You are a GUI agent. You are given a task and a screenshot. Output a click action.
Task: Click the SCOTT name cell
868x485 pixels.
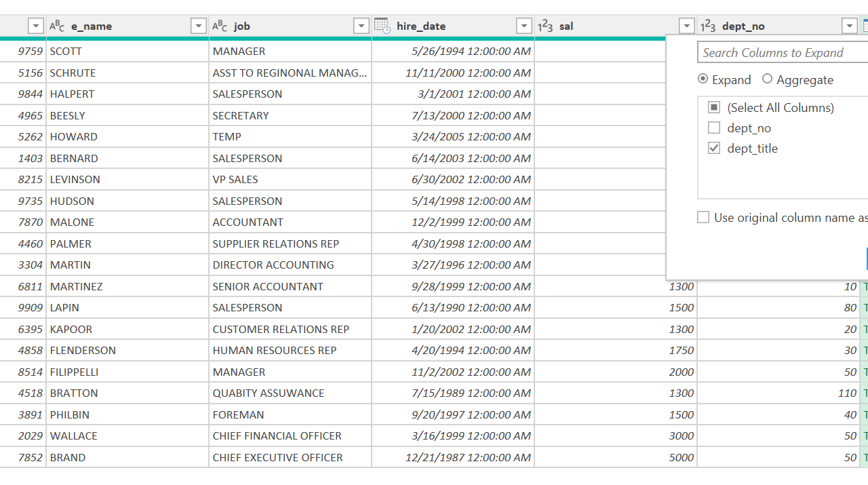(127, 52)
